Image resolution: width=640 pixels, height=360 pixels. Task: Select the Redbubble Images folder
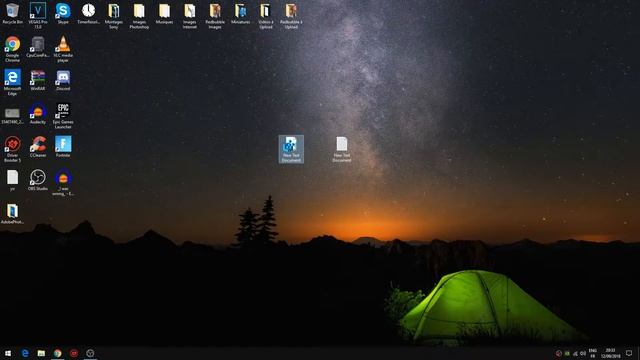point(215,16)
